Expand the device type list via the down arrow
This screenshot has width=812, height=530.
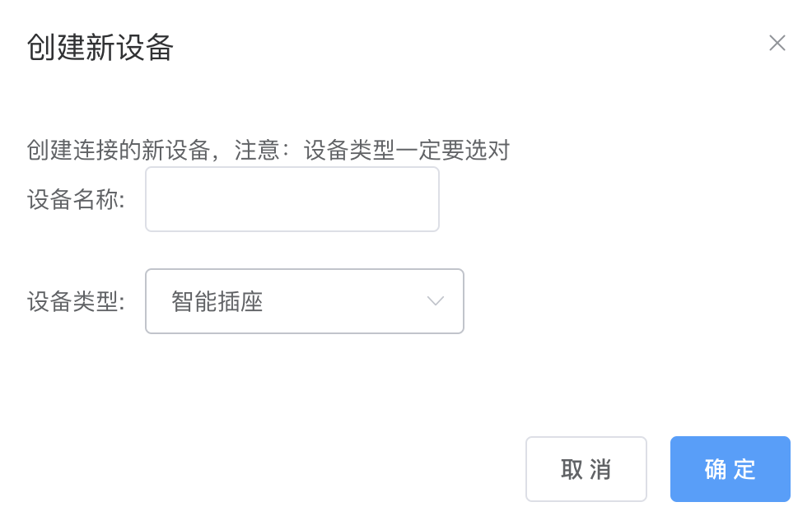[436, 301]
